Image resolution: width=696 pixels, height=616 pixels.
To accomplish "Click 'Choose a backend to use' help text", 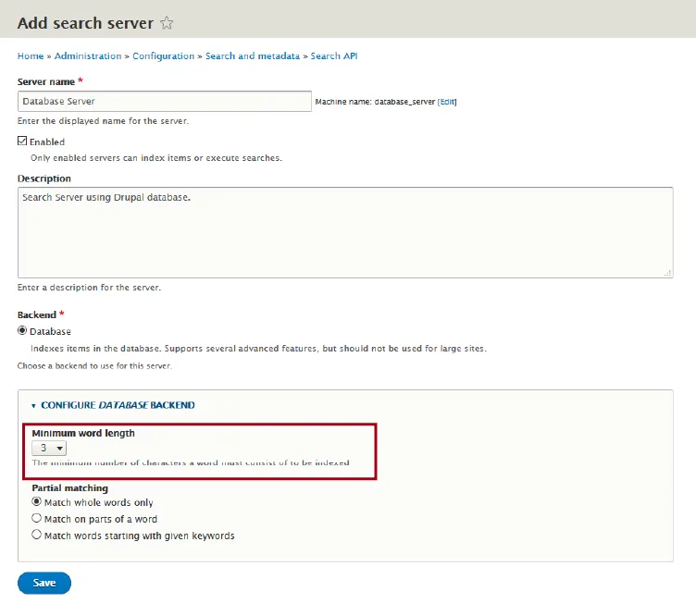I will [x=94, y=366].
